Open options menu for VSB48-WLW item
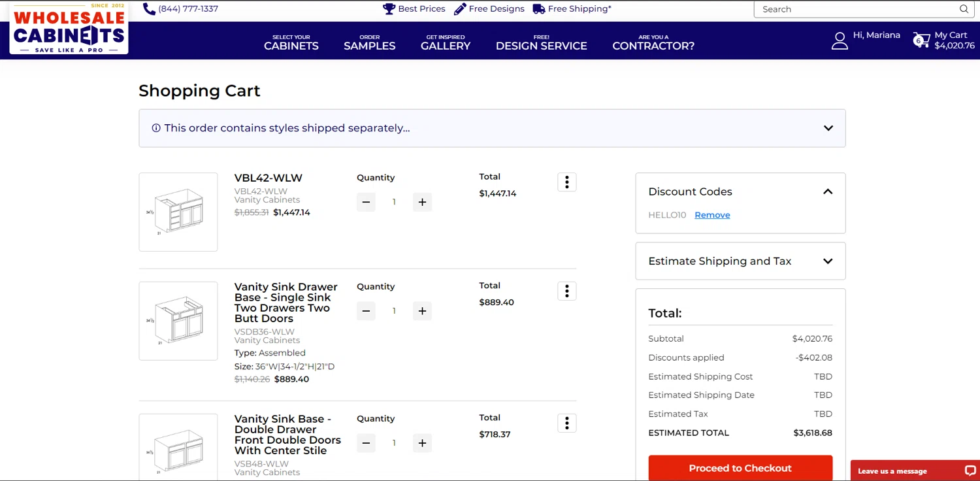This screenshot has height=481, width=980. [566, 423]
